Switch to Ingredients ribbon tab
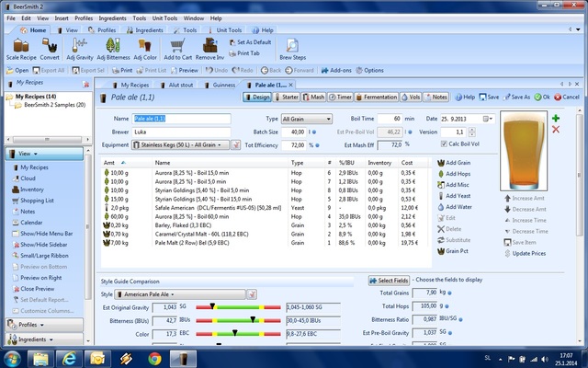588x368 pixels. 145,30
